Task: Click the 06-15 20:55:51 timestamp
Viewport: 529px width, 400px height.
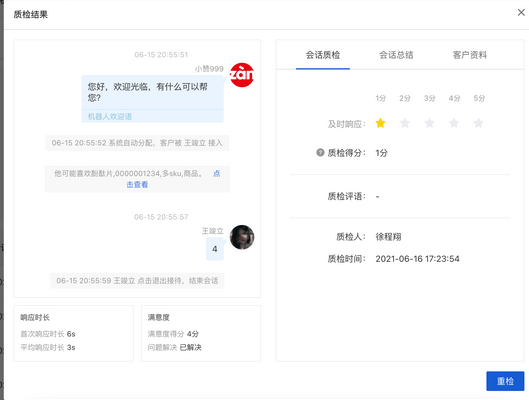Action: click(x=161, y=55)
